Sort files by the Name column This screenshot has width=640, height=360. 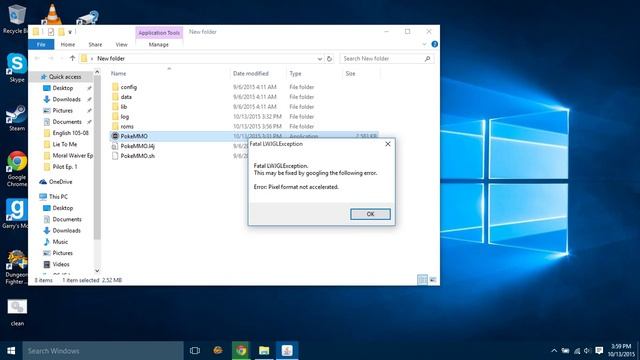(118, 73)
